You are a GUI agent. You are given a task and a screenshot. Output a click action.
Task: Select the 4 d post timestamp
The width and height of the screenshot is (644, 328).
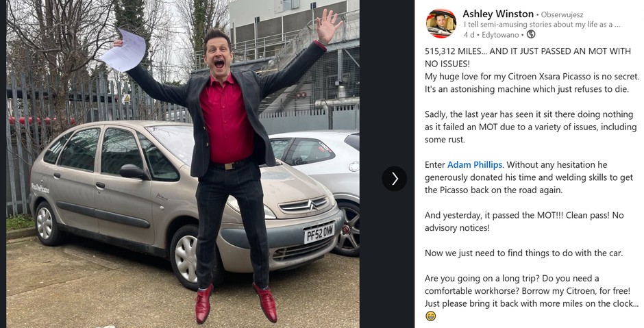(x=469, y=35)
